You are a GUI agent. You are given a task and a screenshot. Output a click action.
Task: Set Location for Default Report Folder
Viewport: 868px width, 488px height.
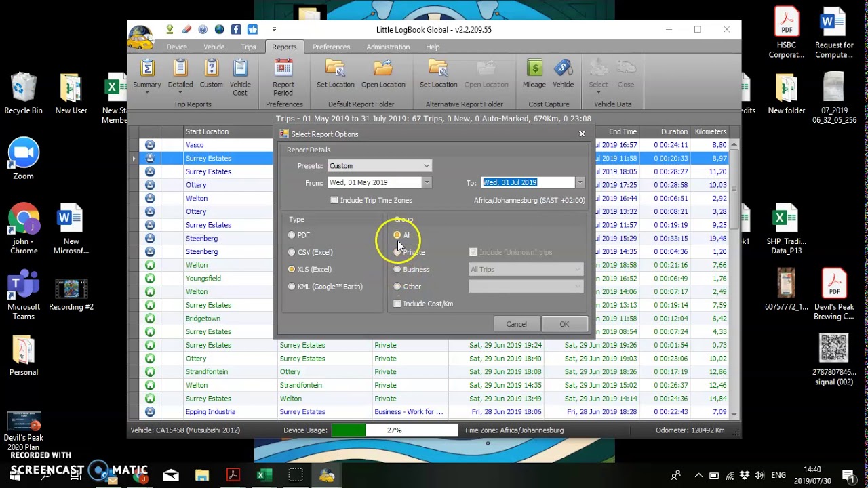pyautogui.click(x=336, y=75)
